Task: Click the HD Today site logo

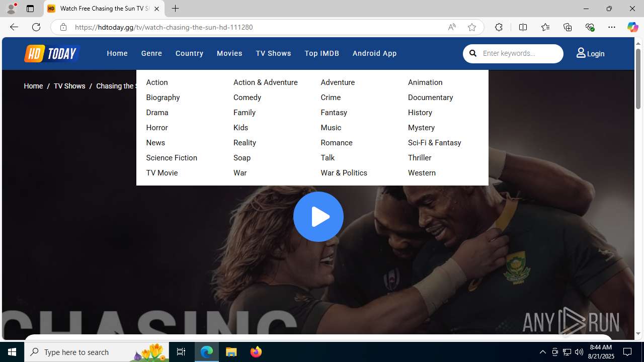Action: (x=52, y=53)
